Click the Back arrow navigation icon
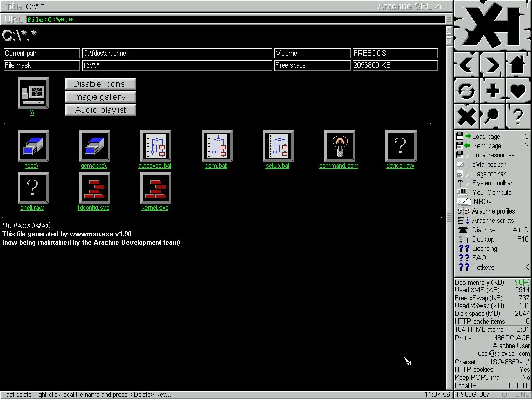The width and height of the screenshot is (532, 399). (x=466, y=65)
